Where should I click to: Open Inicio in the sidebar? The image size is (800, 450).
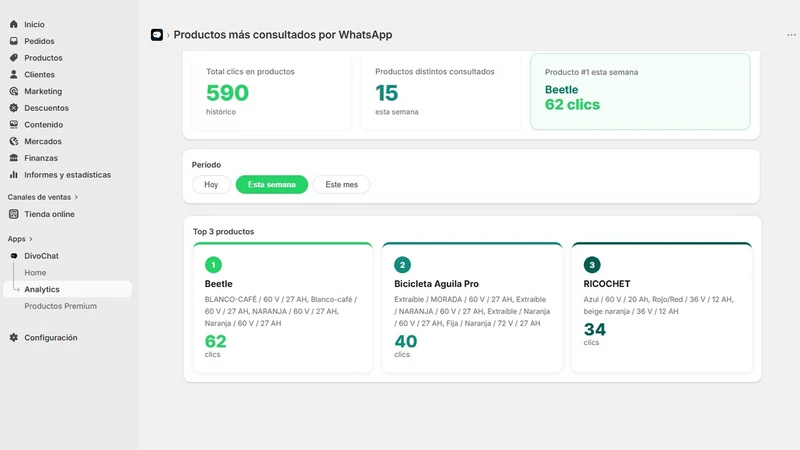[x=34, y=24]
